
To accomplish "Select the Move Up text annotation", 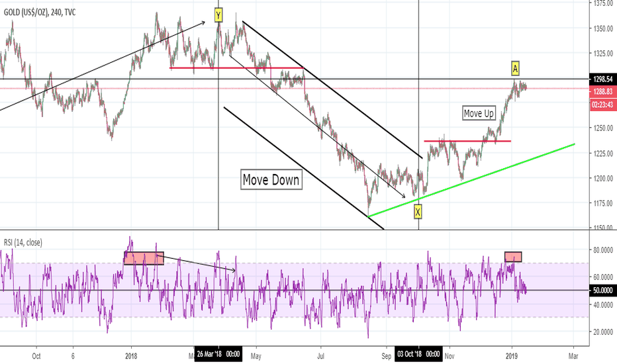I will (479, 113).
